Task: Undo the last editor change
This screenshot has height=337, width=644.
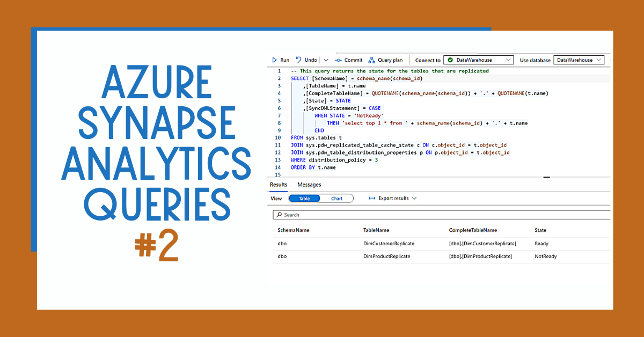Action: coord(307,60)
